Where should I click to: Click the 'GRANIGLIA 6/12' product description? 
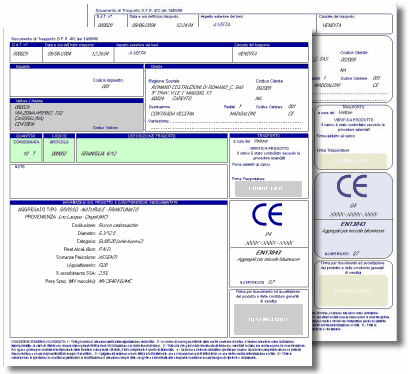pos(99,154)
